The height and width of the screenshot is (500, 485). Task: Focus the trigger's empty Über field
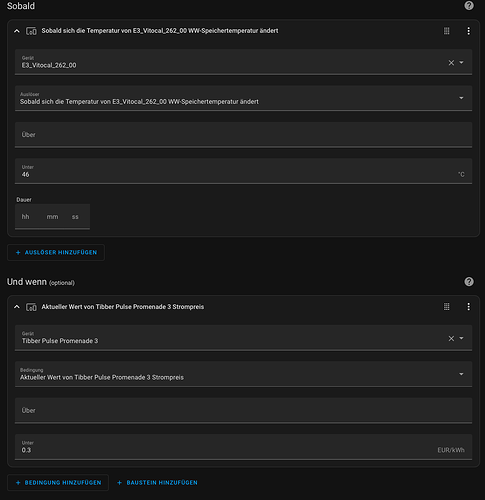click(243, 135)
